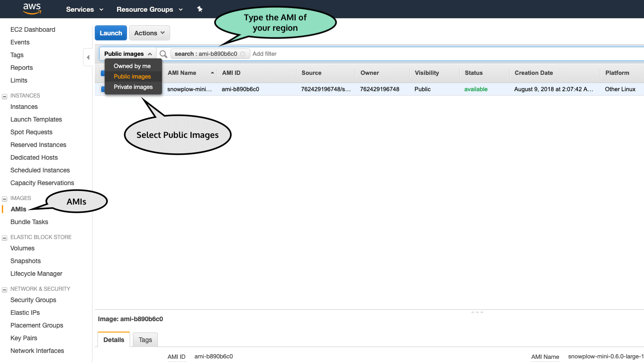Open Network Interfaces
The height and width of the screenshot is (362, 644).
pyautogui.click(x=37, y=351)
